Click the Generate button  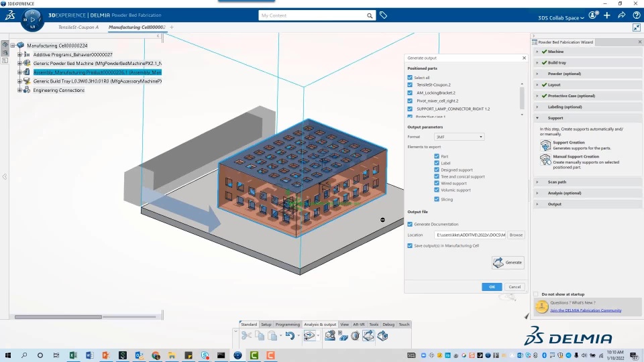pyautogui.click(x=508, y=262)
